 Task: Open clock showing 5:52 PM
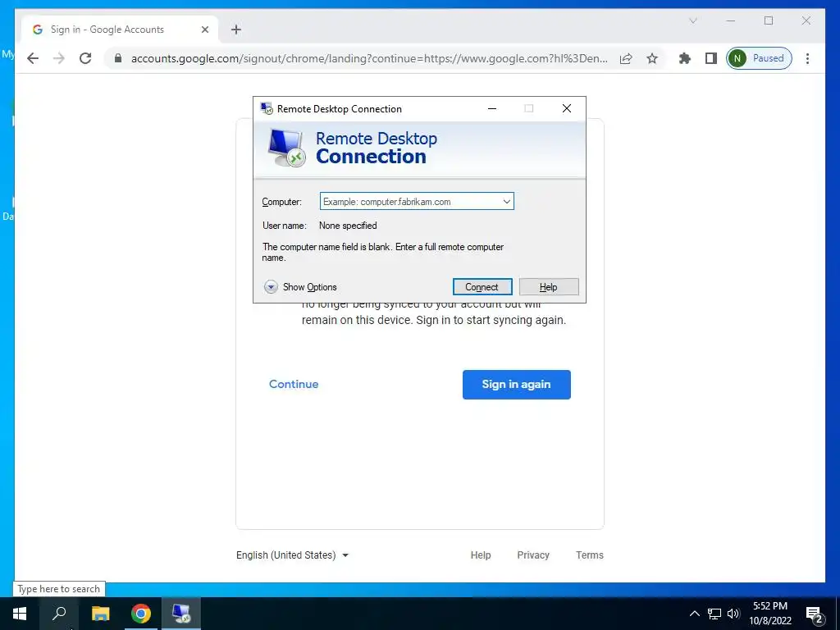[x=770, y=614]
